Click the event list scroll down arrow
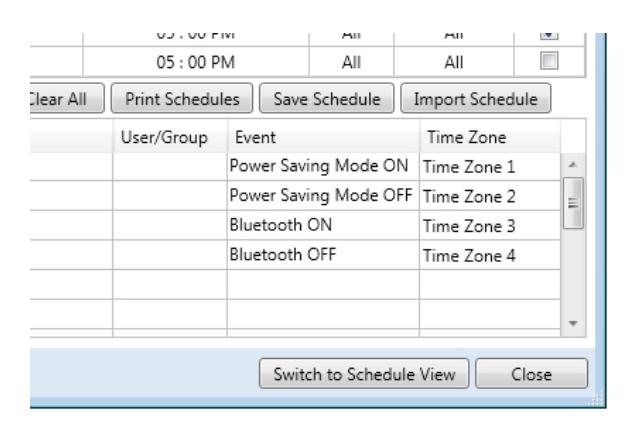643x422 pixels. [x=573, y=323]
